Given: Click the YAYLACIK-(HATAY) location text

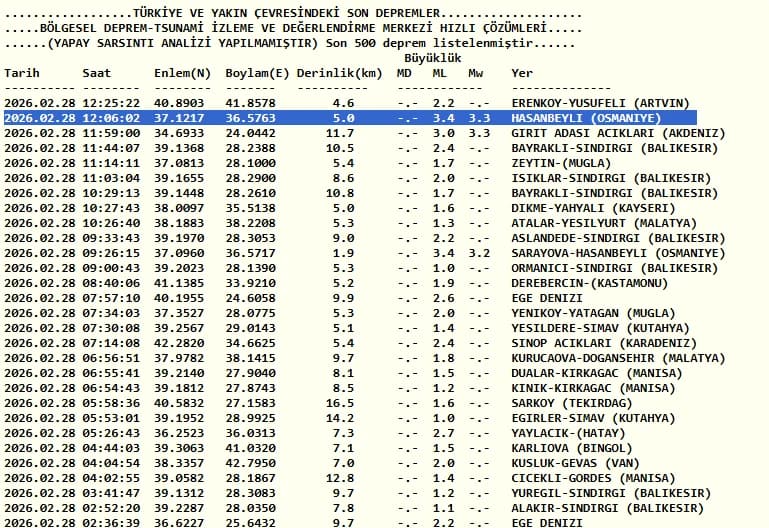Looking at the screenshot, I should (568, 433).
